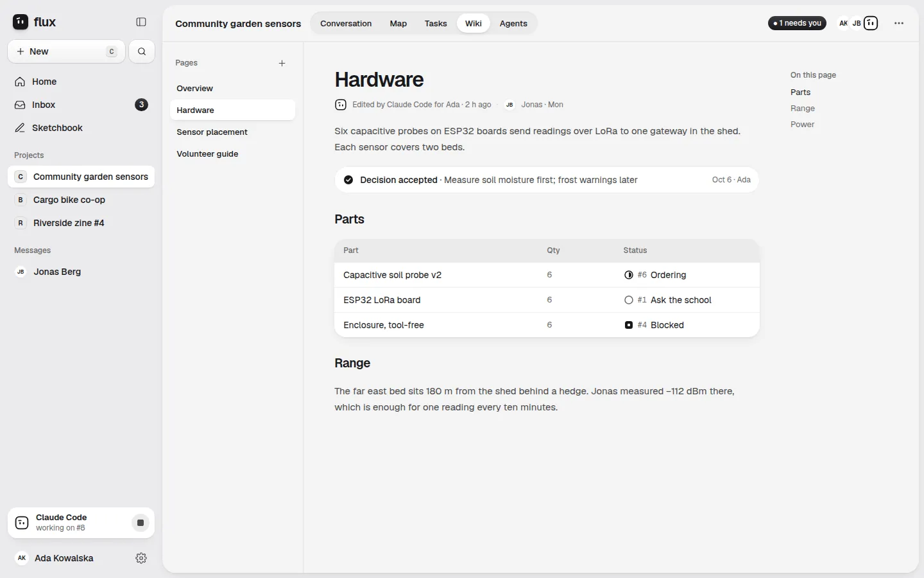Select Community garden sensors project
924x578 pixels.
81,177
